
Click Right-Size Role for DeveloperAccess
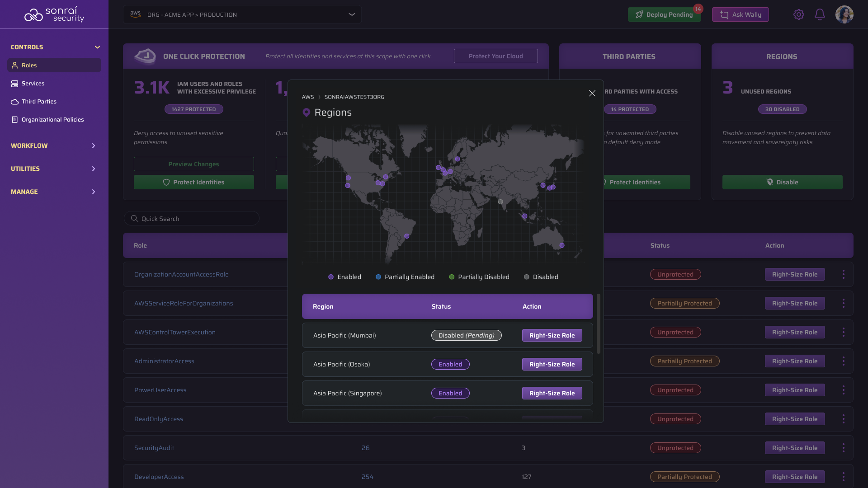coord(795,477)
